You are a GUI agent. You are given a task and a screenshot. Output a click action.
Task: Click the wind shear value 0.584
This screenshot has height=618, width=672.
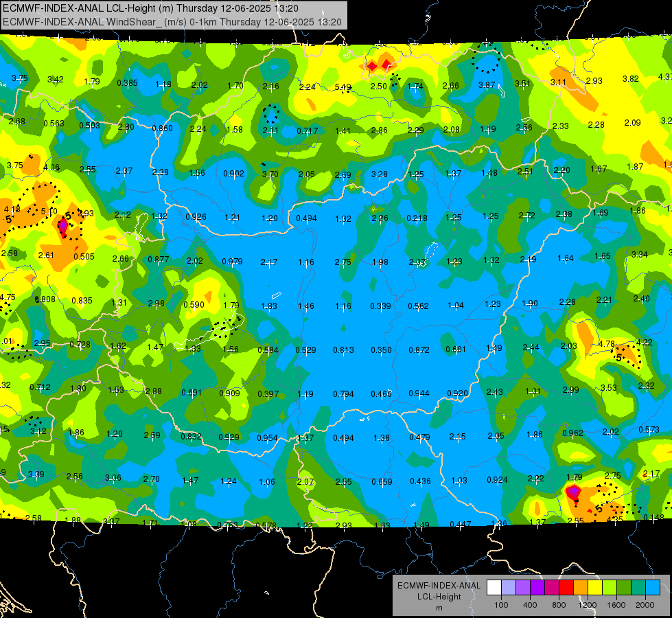click(x=268, y=350)
